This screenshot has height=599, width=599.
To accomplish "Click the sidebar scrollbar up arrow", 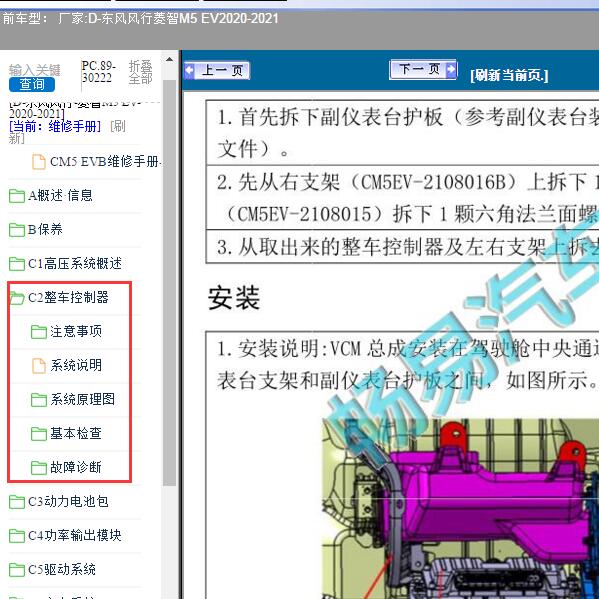I will [169, 60].
